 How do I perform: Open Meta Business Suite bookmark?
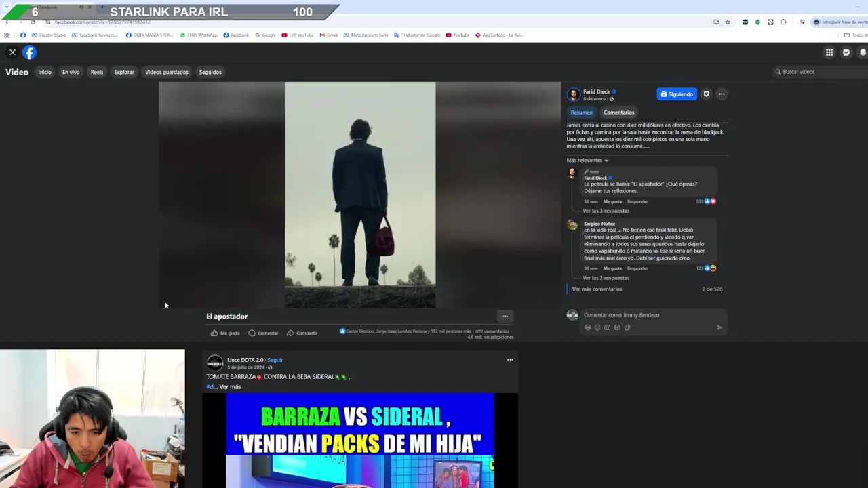(x=366, y=35)
